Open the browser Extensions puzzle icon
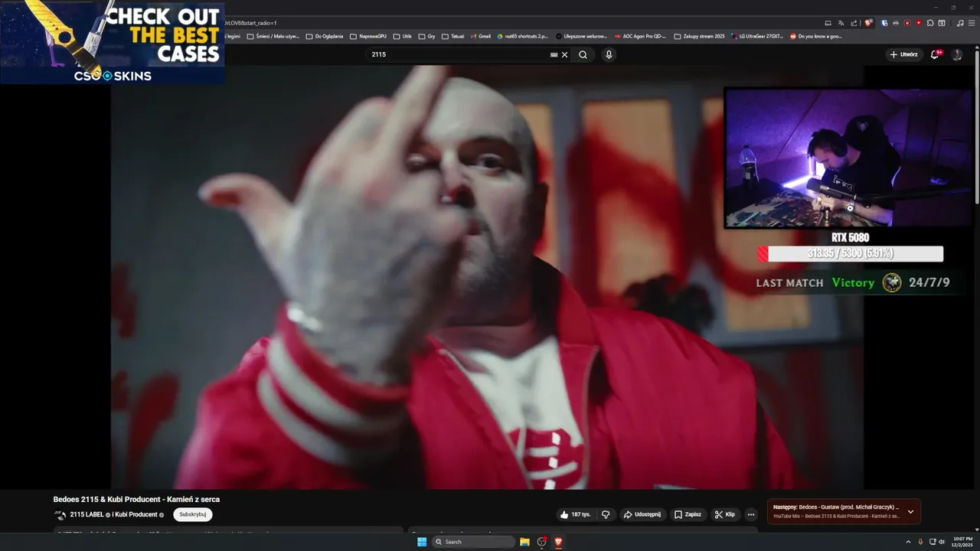This screenshot has width=980, height=551. point(930,23)
